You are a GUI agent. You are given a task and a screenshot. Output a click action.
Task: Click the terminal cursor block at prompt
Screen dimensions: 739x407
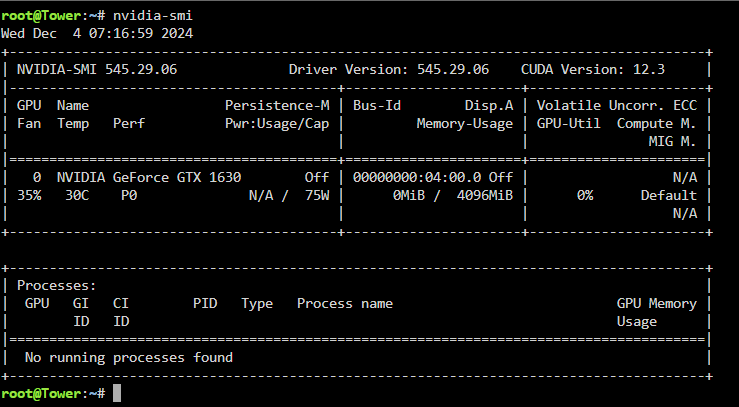tap(117, 393)
